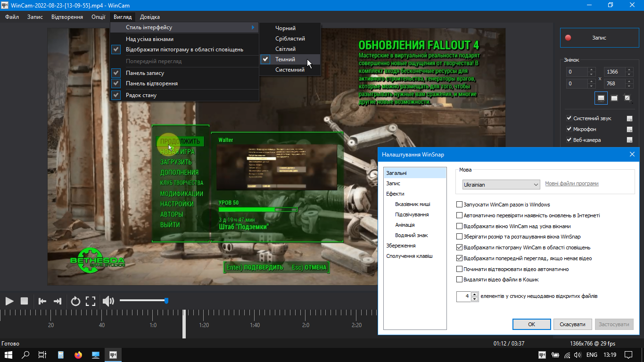Open system sound options button

pyautogui.click(x=629, y=118)
